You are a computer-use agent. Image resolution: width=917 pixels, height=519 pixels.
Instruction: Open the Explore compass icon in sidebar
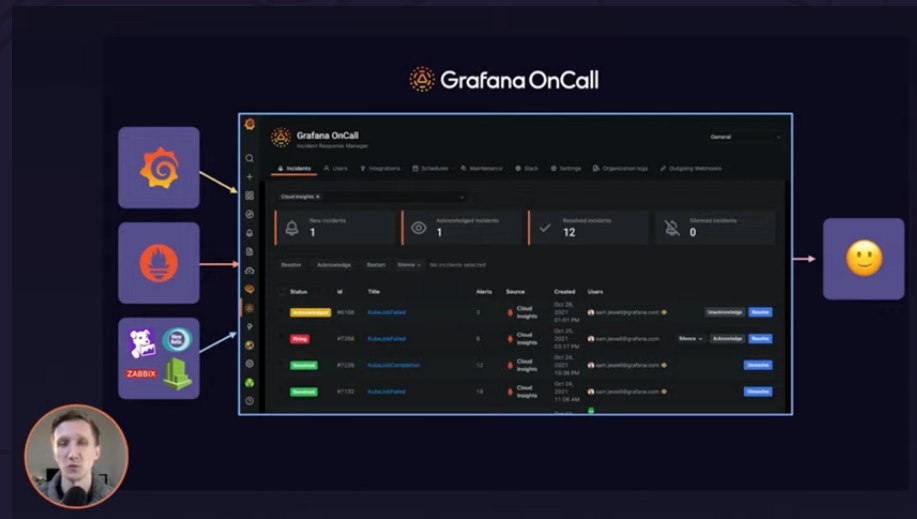250,214
